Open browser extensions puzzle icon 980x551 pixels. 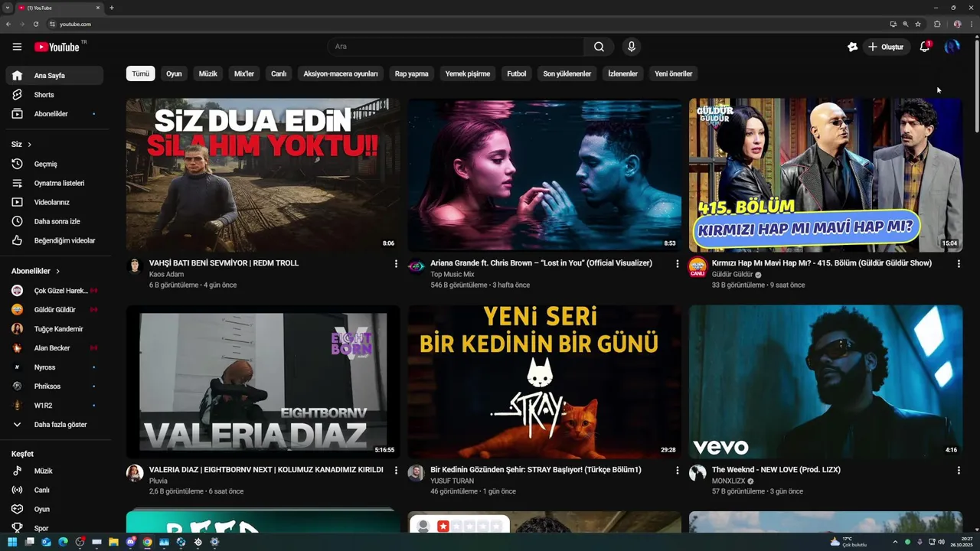[x=937, y=24]
